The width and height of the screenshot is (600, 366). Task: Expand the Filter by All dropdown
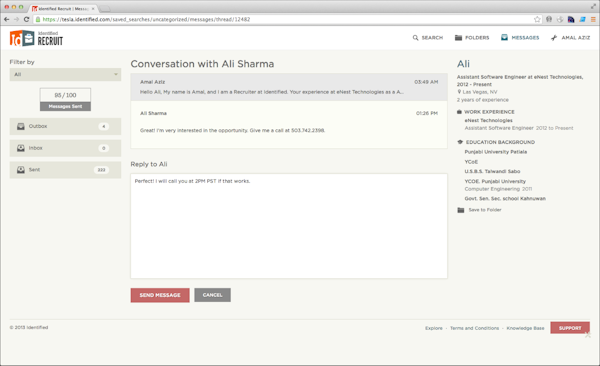tap(65, 74)
